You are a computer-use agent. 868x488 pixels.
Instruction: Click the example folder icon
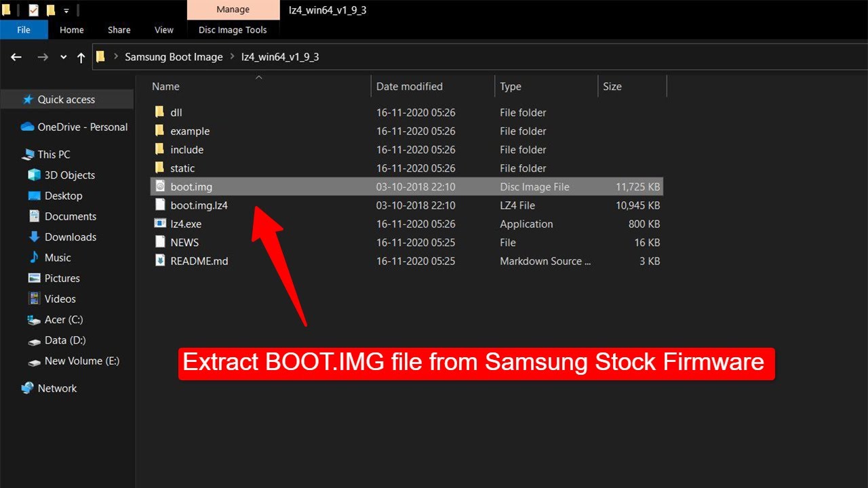pyautogui.click(x=159, y=130)
